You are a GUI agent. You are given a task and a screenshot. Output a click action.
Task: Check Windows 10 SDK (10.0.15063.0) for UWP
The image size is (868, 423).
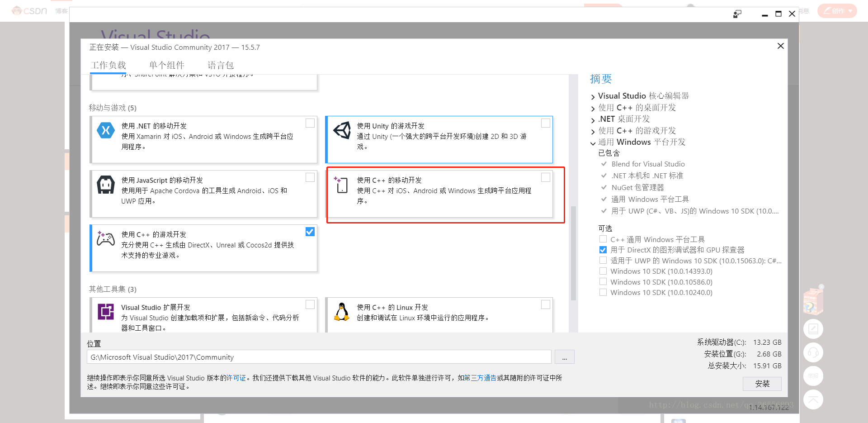point(603,260)
